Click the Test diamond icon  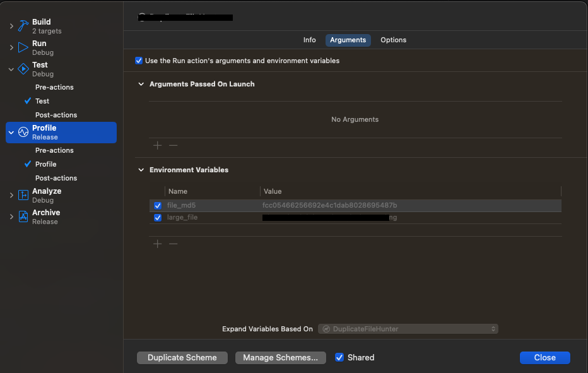pyautogui.click(x=23, y=69)
